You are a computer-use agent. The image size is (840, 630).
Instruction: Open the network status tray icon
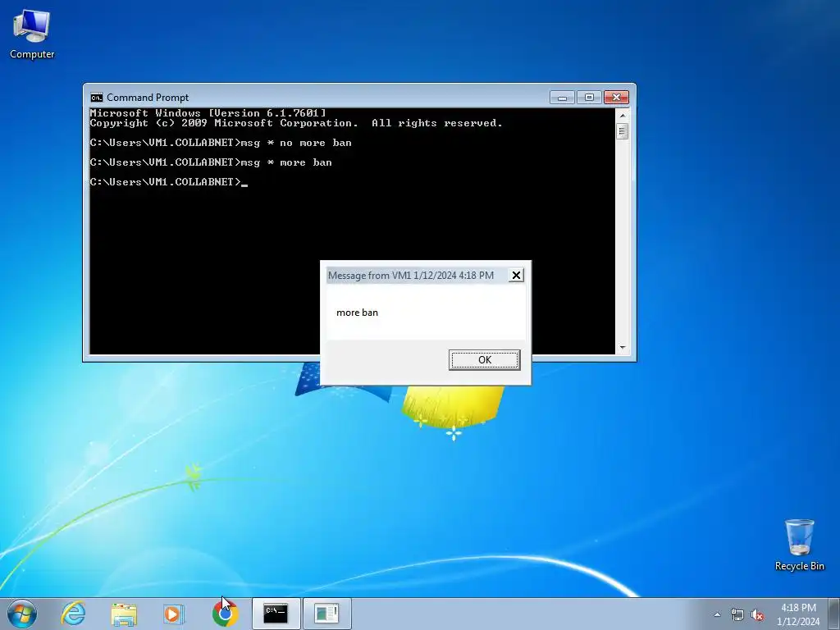point(737,614)
